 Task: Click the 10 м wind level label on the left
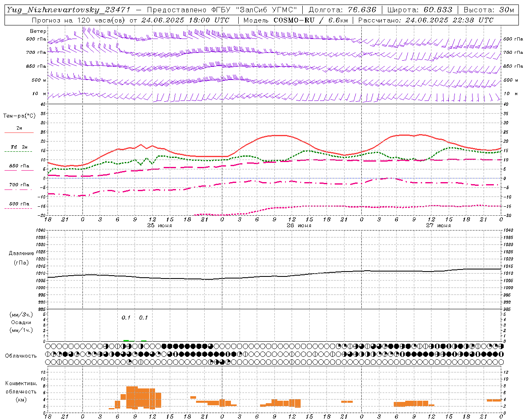coord(39,94)
